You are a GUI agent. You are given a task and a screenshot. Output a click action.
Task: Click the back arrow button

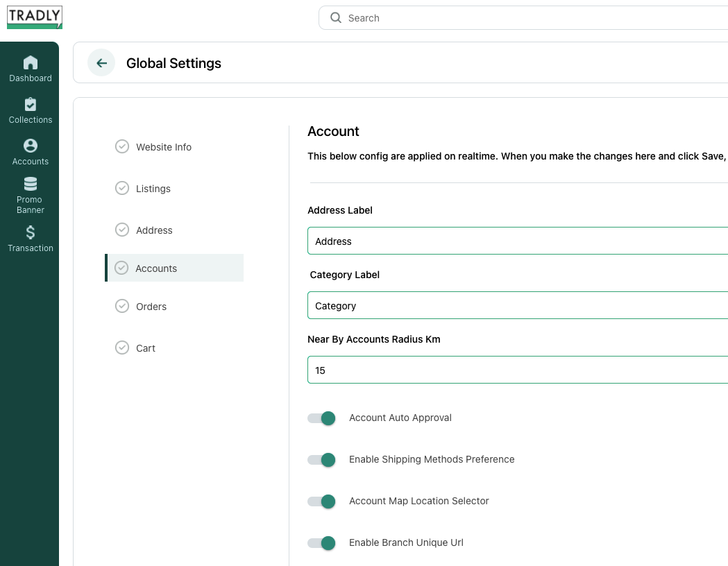(x=101, y=63)
